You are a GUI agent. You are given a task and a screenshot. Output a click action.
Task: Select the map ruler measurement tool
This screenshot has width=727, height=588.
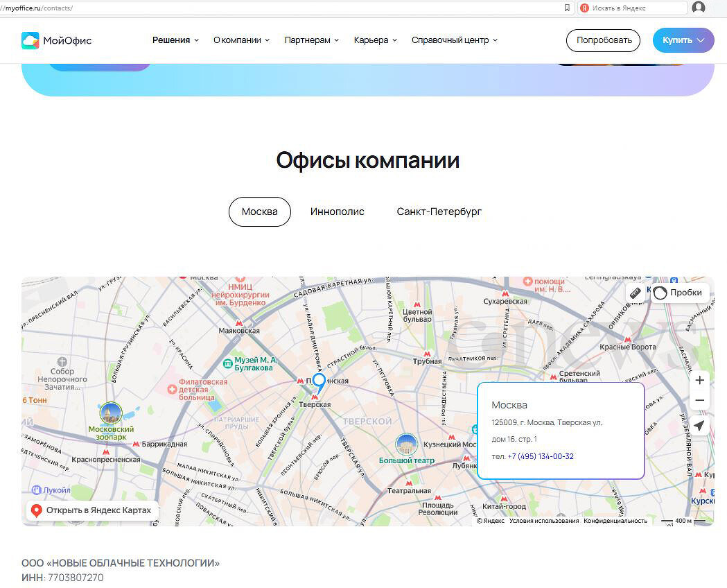pos(636,293)
